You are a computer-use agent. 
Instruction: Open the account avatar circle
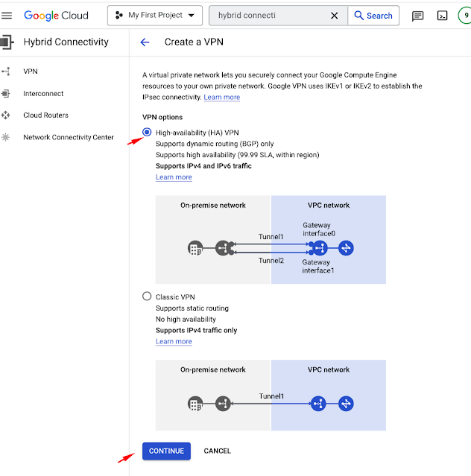tap(465, 15)
